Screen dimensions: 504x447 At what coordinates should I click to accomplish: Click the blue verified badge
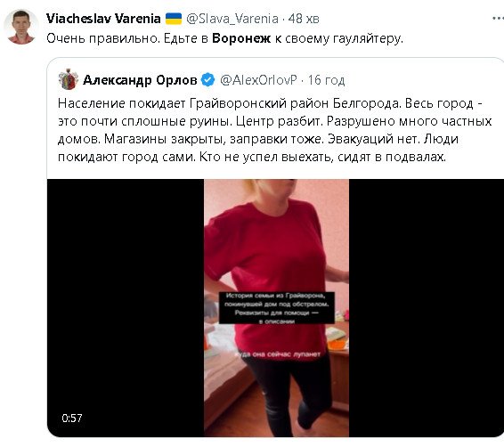coord(208,80)
